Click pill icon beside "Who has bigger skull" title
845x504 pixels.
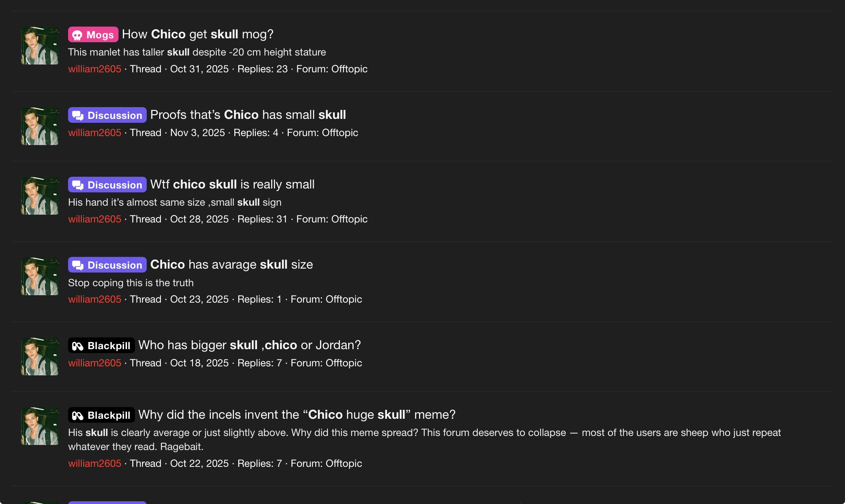pos(77,346)
